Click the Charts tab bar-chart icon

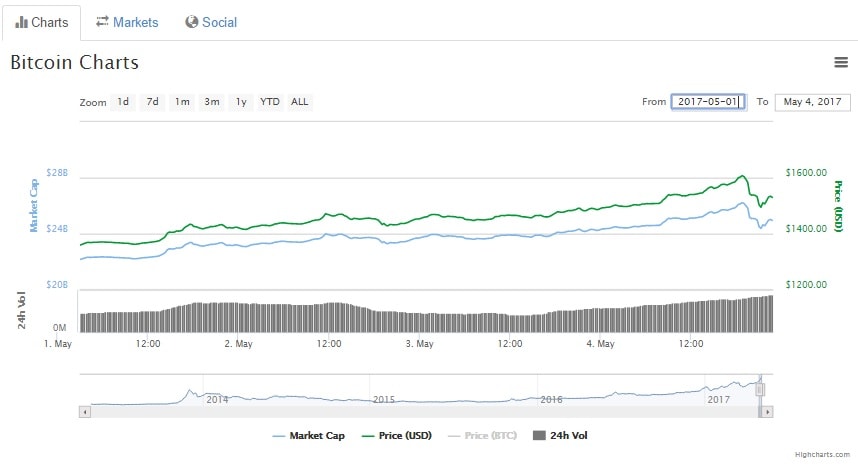(x=22, y=22)
